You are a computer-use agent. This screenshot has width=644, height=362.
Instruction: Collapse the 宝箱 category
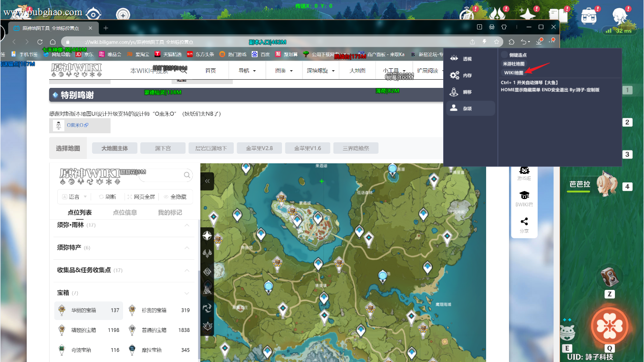[124, 293]
